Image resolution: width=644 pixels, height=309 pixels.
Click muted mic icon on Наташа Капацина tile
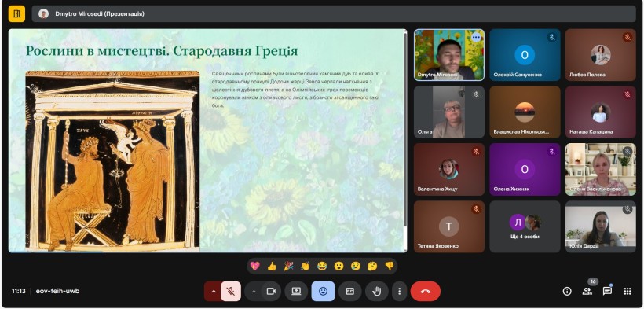628,94
